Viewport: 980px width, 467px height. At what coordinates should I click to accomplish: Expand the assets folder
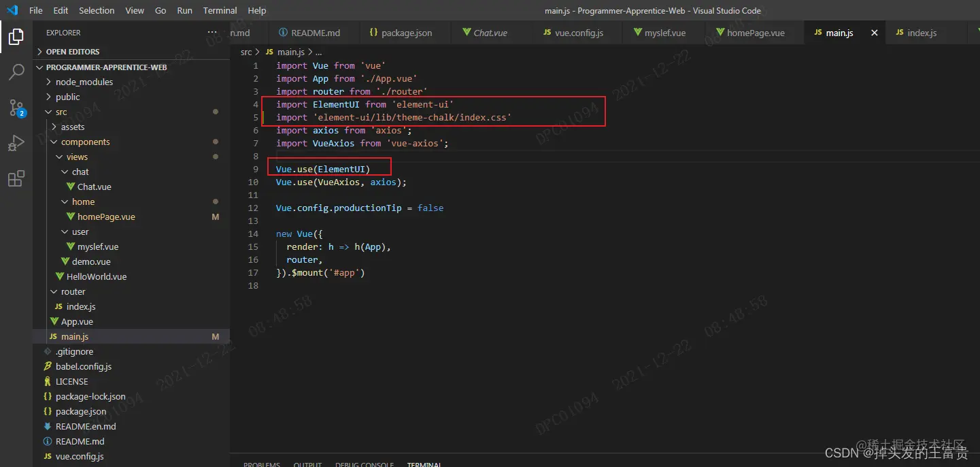click(54, 127)
